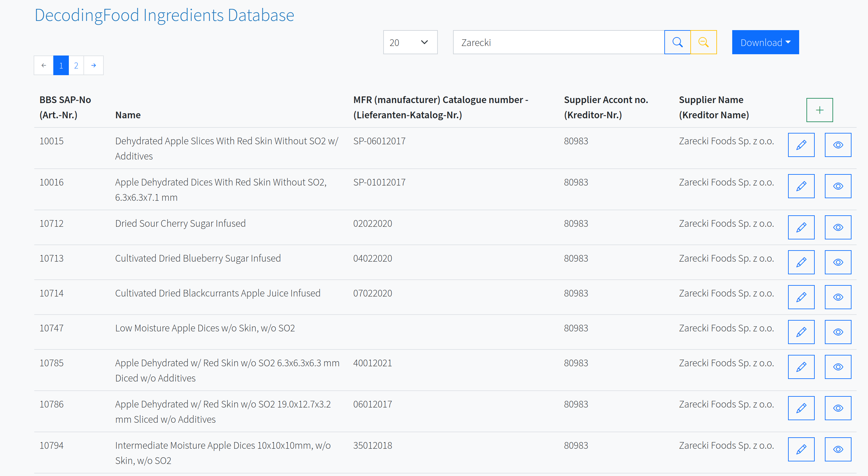868x476 pixels.
Task: Click the yellow reset search icon
Action: pos(703,42)
